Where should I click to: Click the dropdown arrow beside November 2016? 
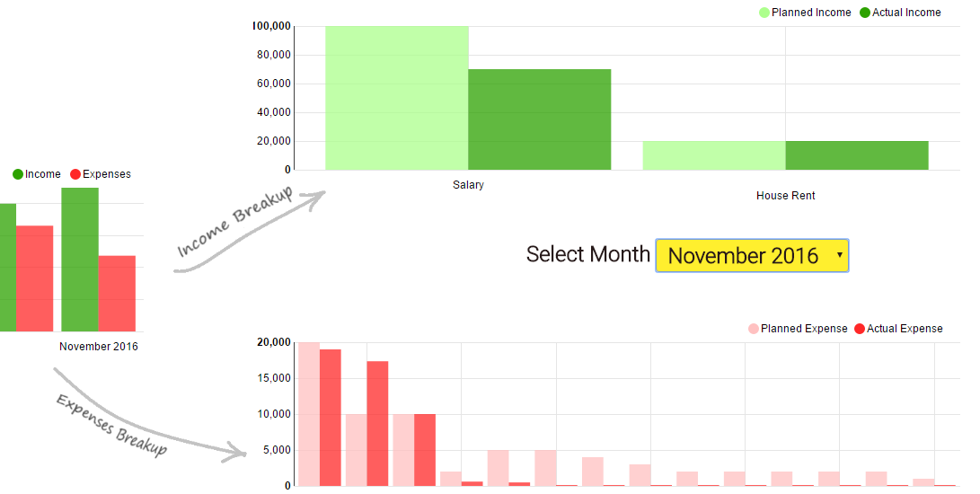click(x=839, y=255)
